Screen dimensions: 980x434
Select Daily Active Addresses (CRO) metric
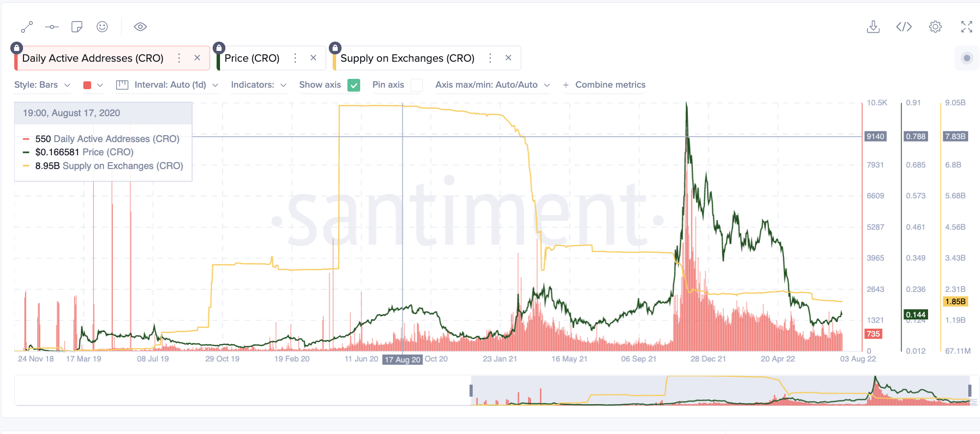[93, 58]
